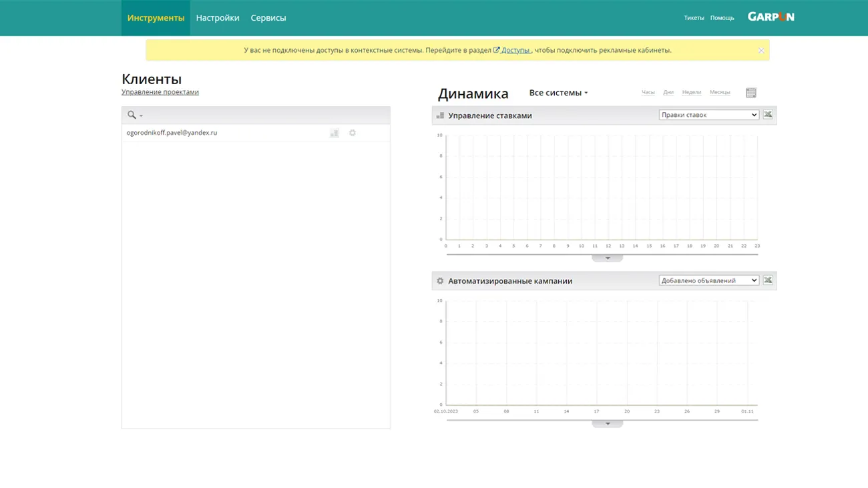Open the Все системы dropdown
The height and width of the screenshot is (488, 868).
(558, 93)
